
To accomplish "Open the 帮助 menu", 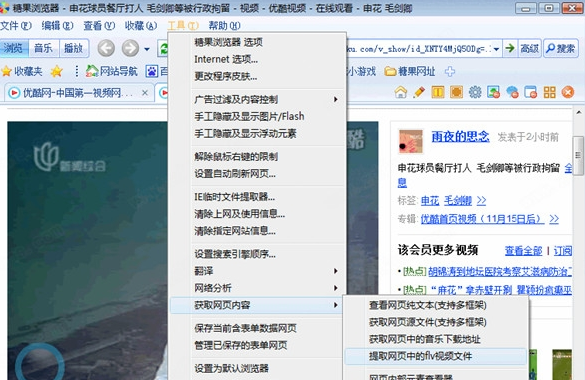I will pyautogui.click(x=224, y=25).
